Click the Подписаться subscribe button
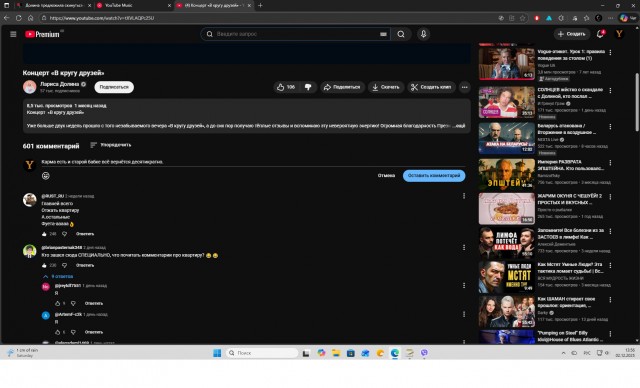This screenshot has height=388, width=640. point(114,87)
